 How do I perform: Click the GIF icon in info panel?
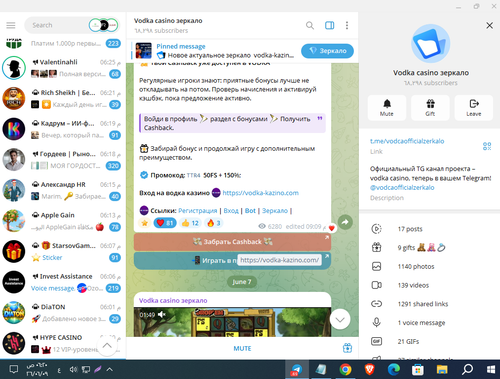pyautogui.click(x=377, y=341)
